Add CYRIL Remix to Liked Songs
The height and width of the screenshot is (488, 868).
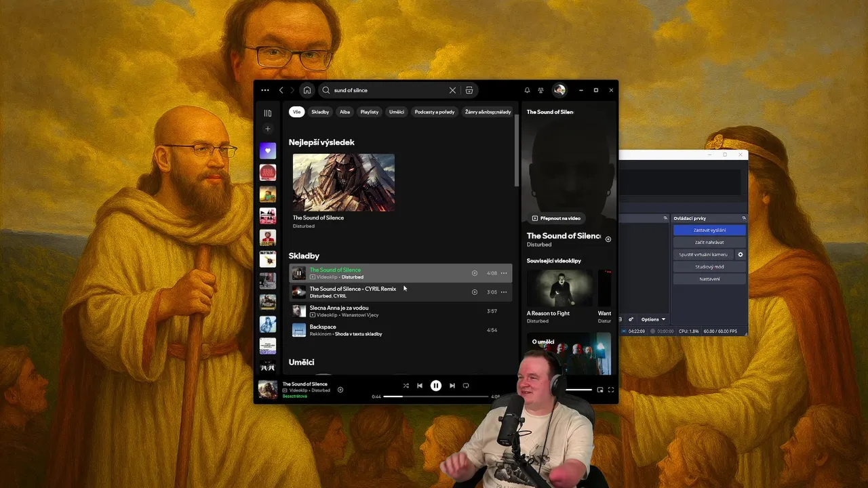[475, 292]
